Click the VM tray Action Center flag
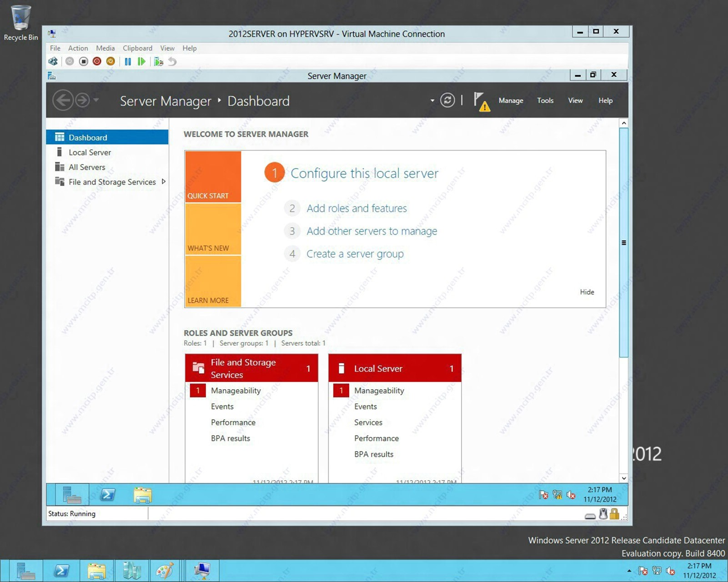 pyautogui.click(x=543, y=495)
